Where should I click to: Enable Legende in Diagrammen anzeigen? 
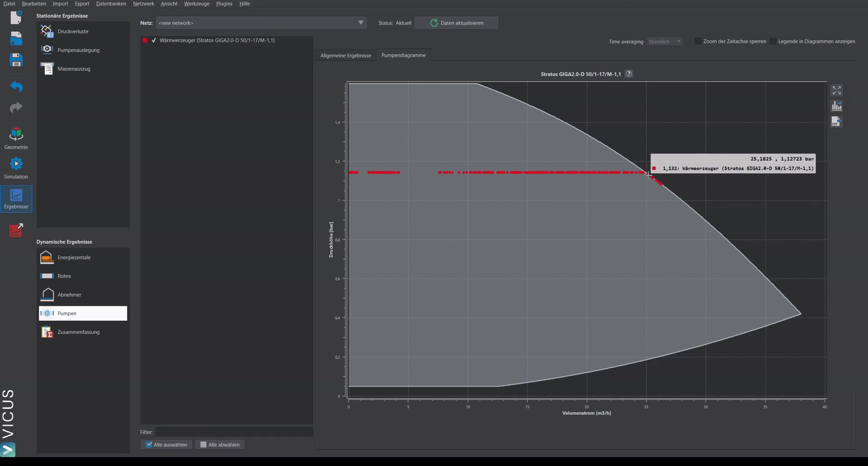coord(773,41)
